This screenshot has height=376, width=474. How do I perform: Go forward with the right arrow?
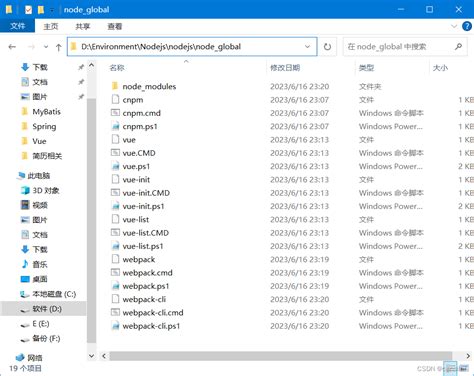(x=31, y=47)
